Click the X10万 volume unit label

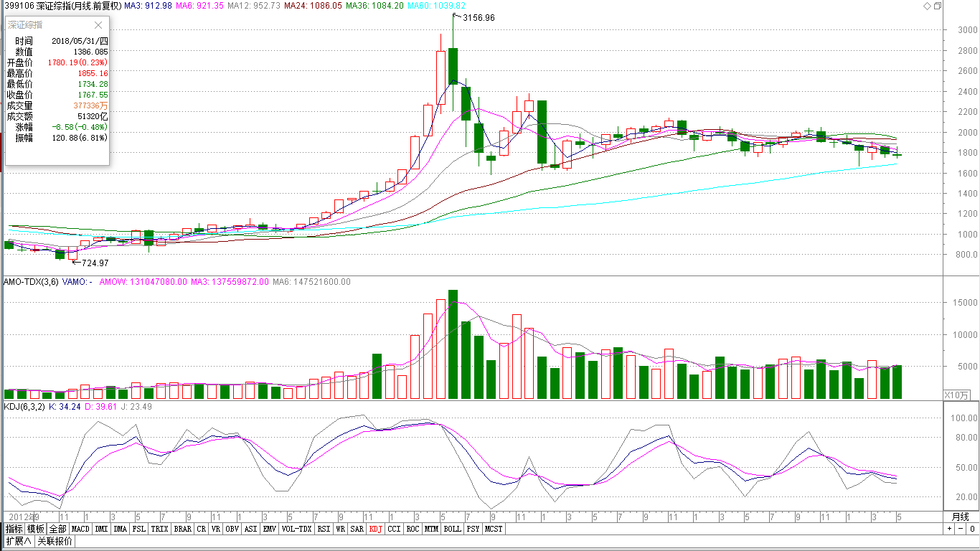(956, 395)
